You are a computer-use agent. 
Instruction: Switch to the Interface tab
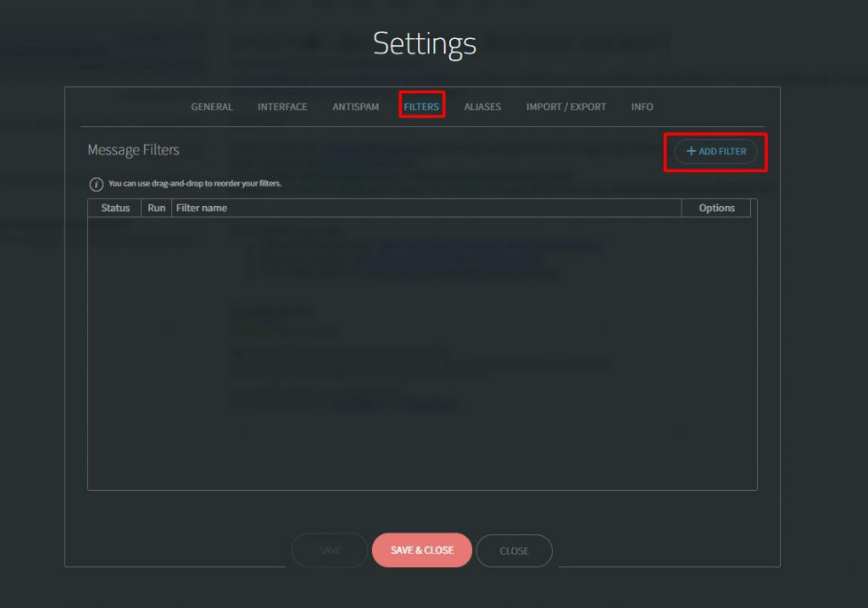[x=282, y=107]
